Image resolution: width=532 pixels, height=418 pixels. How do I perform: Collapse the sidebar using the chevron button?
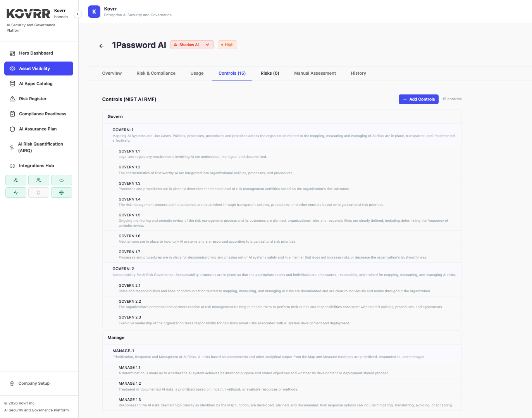pyautogui.click(x=78, y=14)
